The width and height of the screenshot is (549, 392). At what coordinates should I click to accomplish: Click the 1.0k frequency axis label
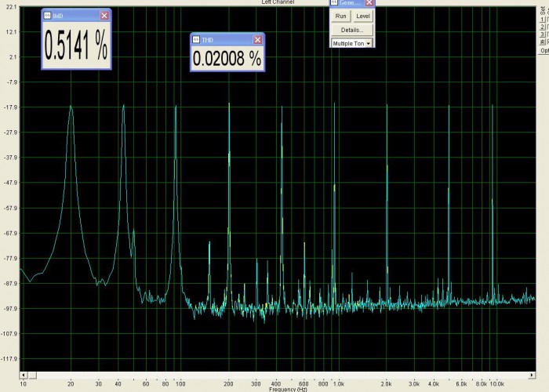point(339,384)
